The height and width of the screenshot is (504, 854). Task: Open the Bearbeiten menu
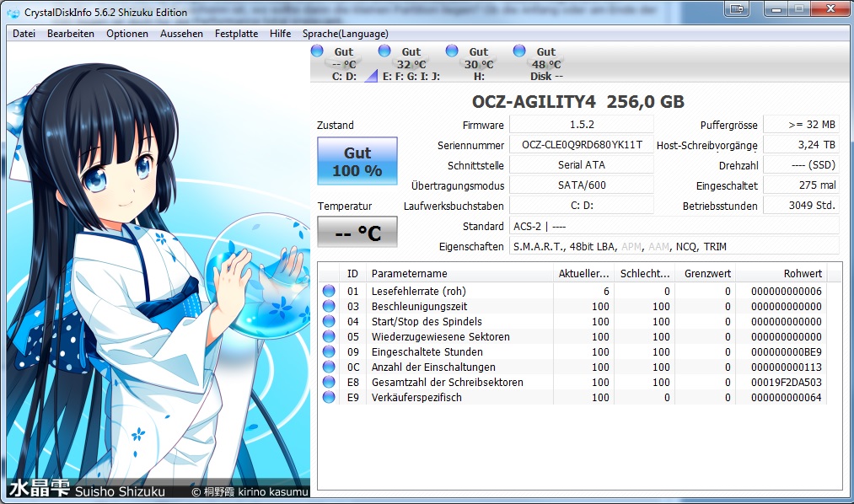point(71,34)
